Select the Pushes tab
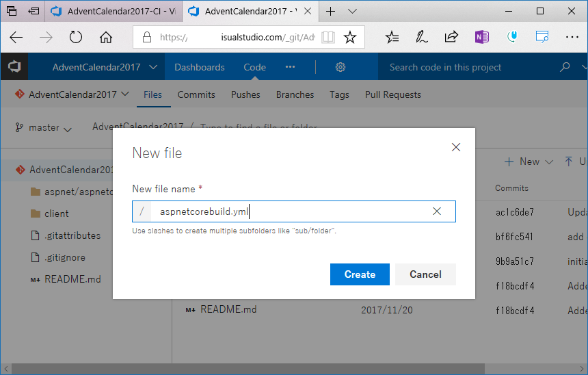This screenshot has height=375, width=588. (245, 94)
